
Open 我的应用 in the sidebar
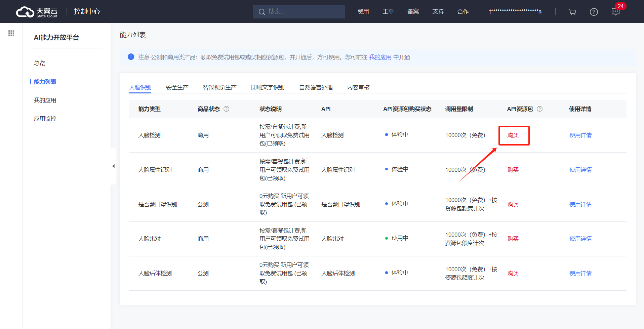(x=45, y=100)
